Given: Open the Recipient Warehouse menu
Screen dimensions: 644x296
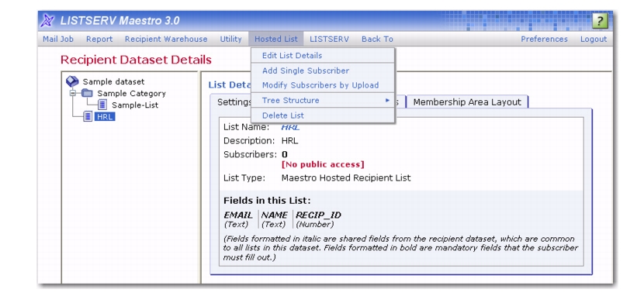Looking at the screenshot, I should click(x=166, y=39).
